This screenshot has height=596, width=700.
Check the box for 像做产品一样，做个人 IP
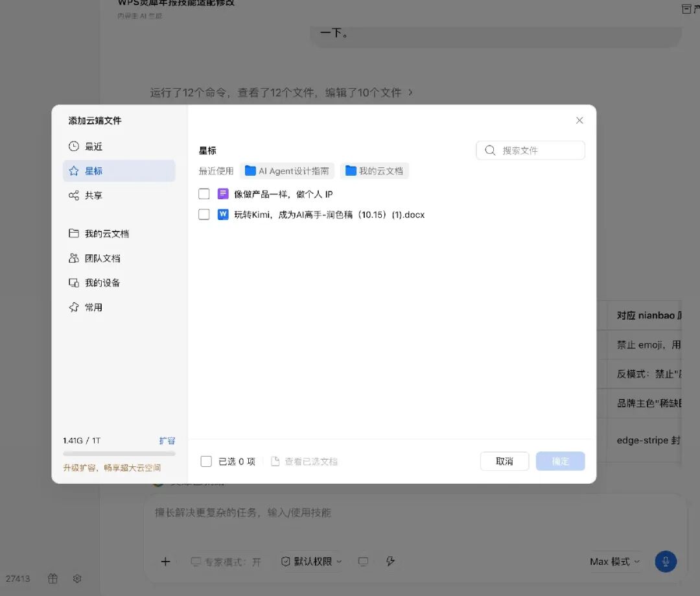(x=204, y=194)
